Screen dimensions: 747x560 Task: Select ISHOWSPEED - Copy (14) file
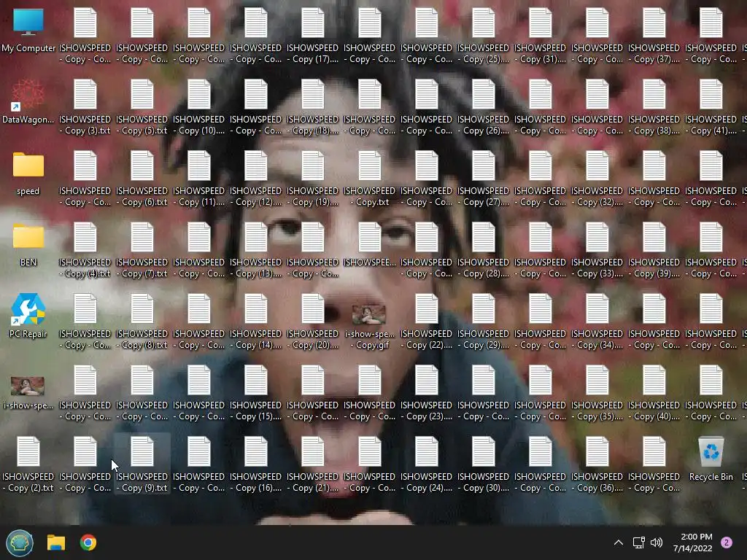[256, 322]
